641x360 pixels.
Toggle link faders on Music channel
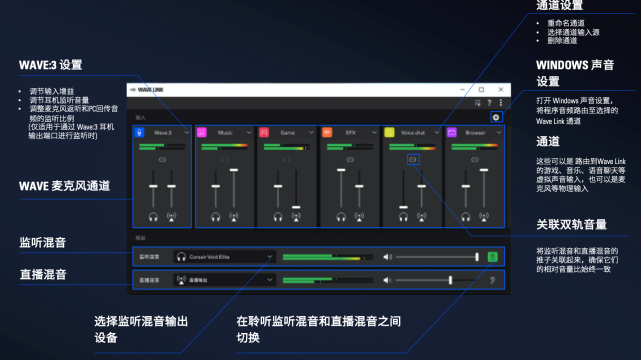coord(224,160)
